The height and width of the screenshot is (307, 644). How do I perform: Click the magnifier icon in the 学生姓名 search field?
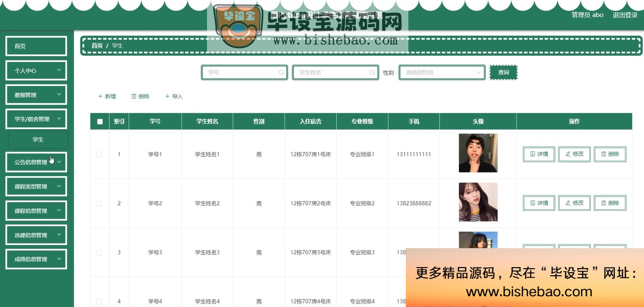[x=373, y=73]
